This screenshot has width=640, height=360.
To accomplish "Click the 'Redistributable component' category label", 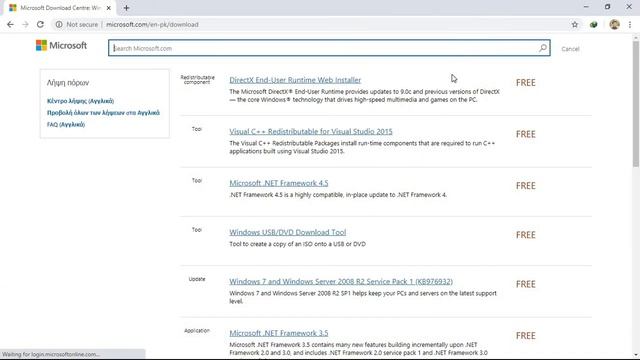I will tap(197, 80).
